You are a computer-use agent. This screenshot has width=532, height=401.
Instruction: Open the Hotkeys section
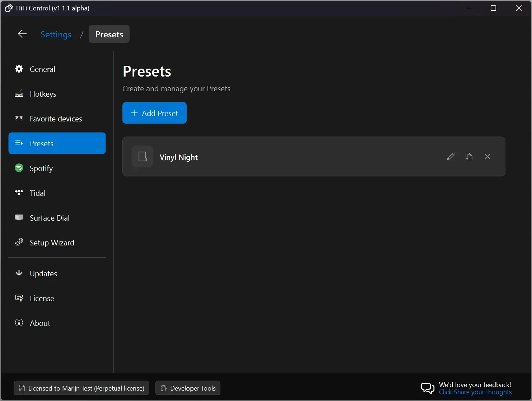43,94
